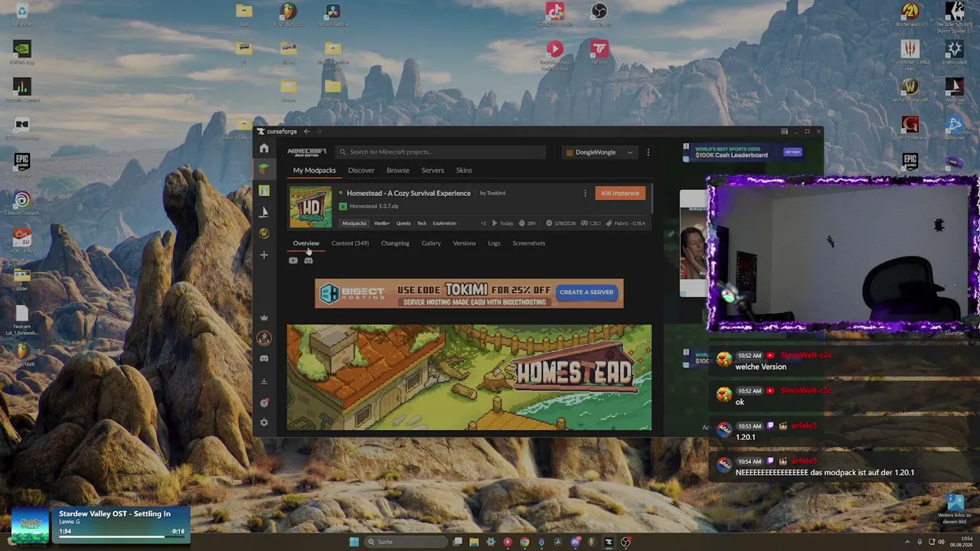Open the Windows Start button on the taskbar

(x=354, y=542)
